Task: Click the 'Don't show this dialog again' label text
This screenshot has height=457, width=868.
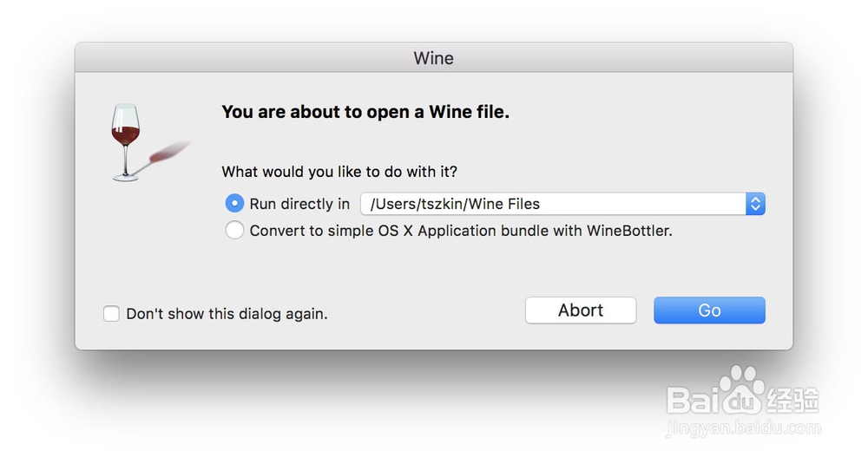Action: (227, 314)
